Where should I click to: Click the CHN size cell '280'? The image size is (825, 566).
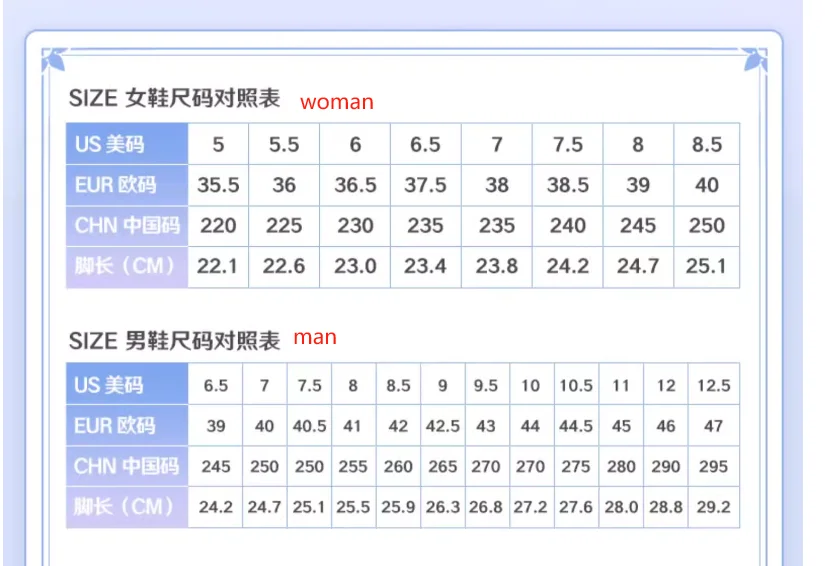(x=621, y=467)
